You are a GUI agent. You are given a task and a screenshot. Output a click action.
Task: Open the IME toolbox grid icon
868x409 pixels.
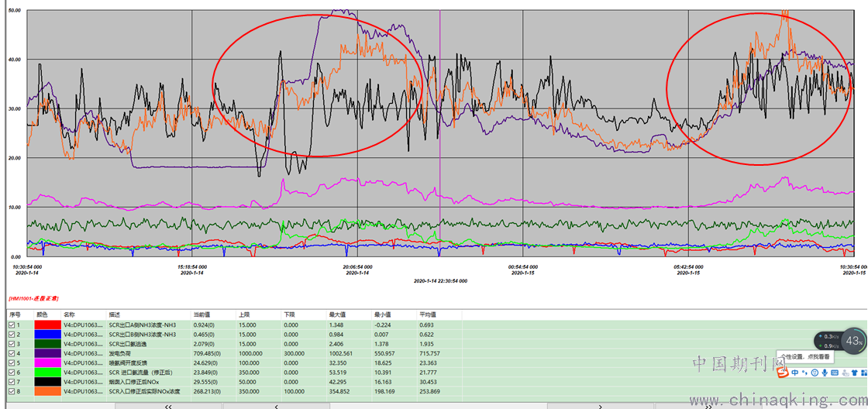click(863, 373)
